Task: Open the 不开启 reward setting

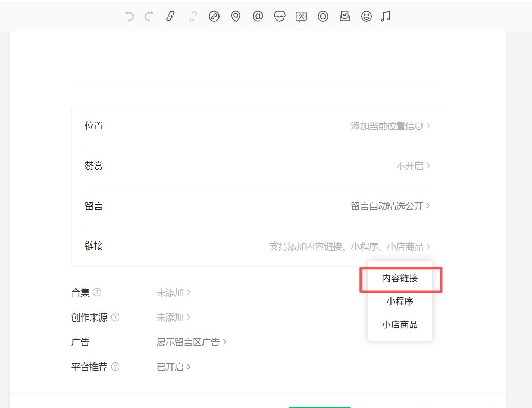Action: pyautogui.click(x=413, y=166)
